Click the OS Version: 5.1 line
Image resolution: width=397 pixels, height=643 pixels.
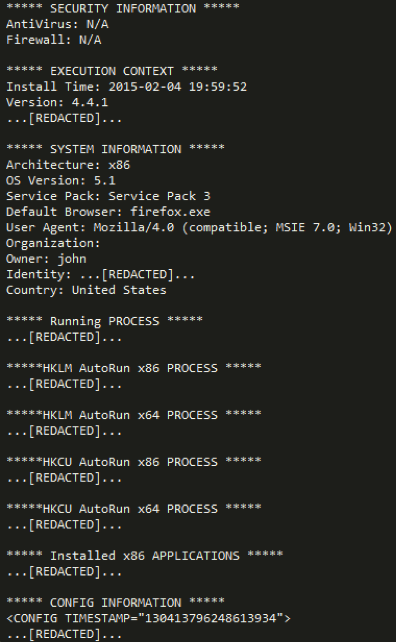pos(61,180)
